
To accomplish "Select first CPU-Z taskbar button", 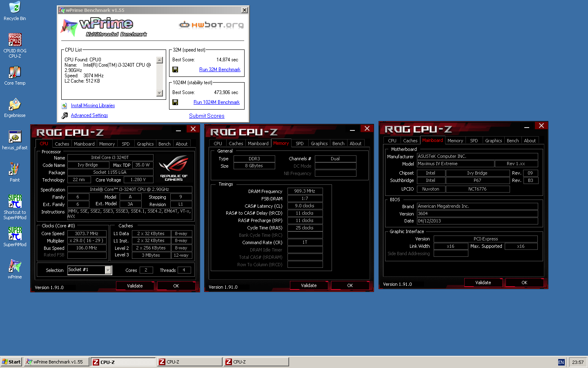I will coord(123,362).
